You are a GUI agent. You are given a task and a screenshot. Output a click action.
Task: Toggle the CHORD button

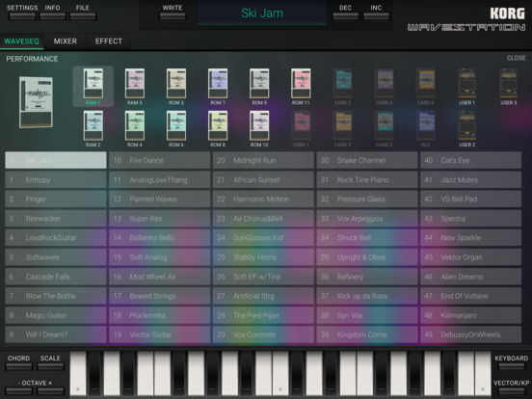click(x=18, y=366)
